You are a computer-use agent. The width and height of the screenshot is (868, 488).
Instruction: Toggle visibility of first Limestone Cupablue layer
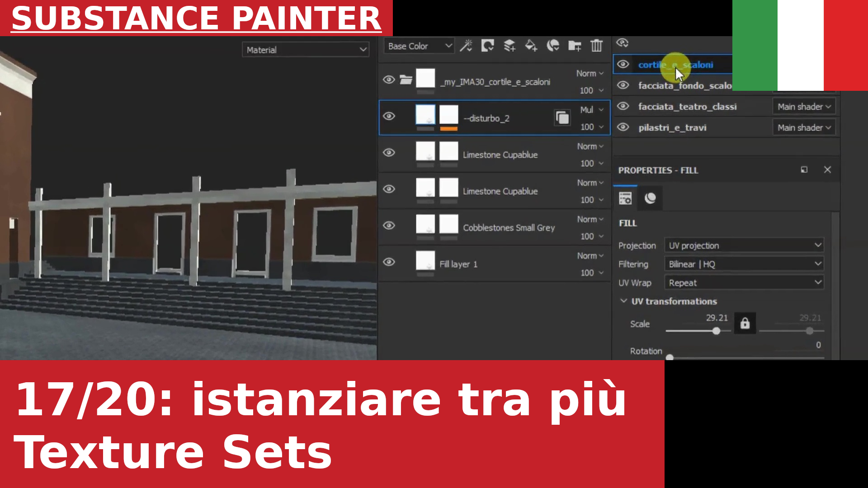point(389,153)
